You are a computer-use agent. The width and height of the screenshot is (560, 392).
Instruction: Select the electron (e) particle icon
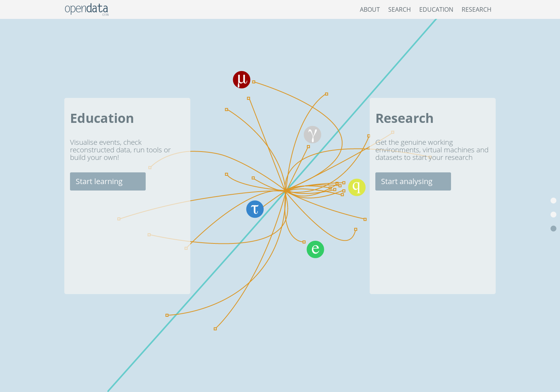tap(315, 249)
